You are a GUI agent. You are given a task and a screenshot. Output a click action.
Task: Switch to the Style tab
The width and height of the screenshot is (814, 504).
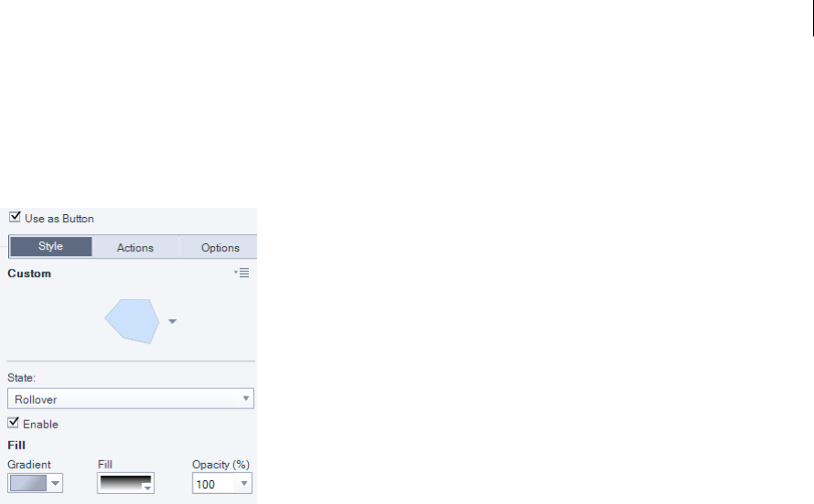(51, 247)
